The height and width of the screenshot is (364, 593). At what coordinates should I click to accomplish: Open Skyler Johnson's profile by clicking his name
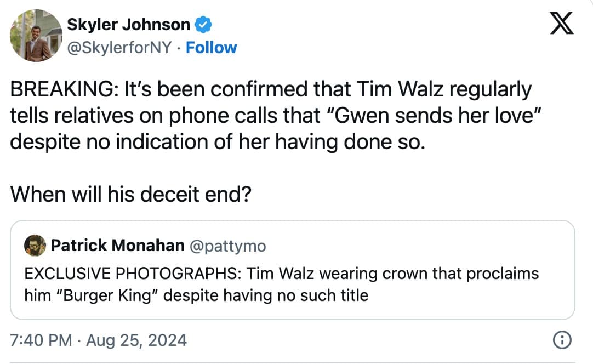(x=129, y=24)
